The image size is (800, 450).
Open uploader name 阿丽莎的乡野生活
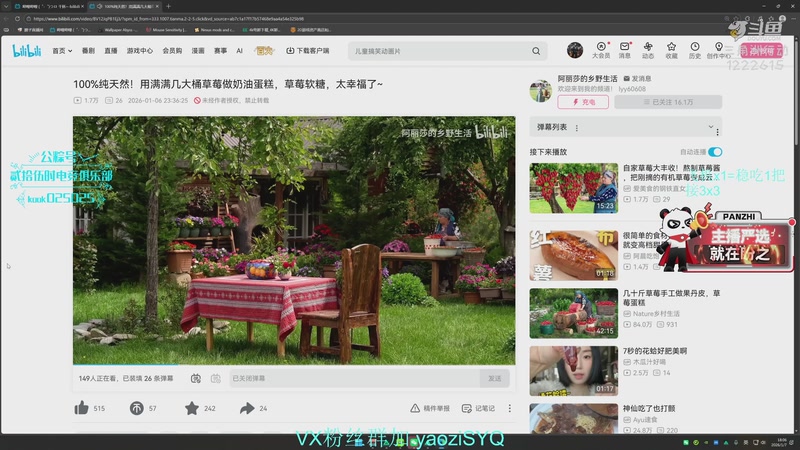coord(587,79)
